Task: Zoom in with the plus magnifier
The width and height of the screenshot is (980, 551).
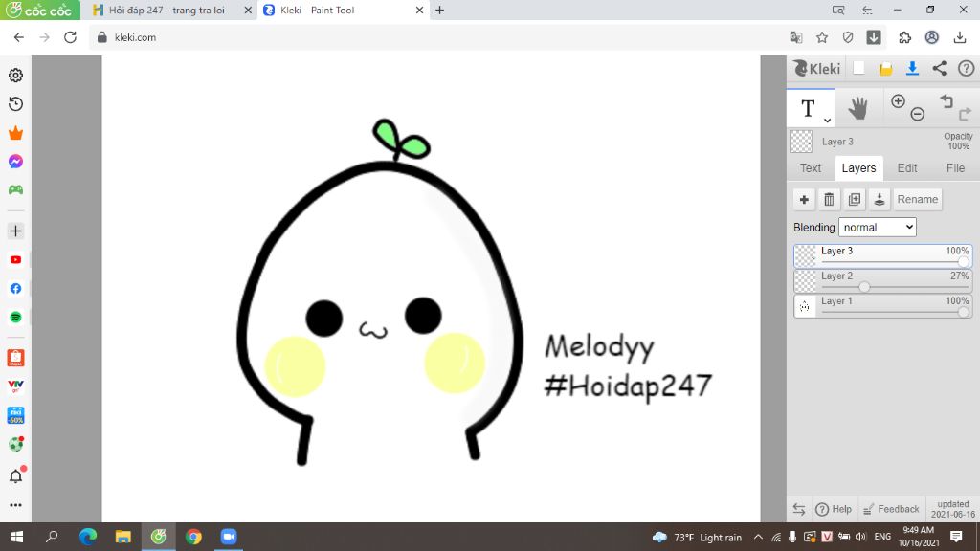Action: [x=898, y=101]
